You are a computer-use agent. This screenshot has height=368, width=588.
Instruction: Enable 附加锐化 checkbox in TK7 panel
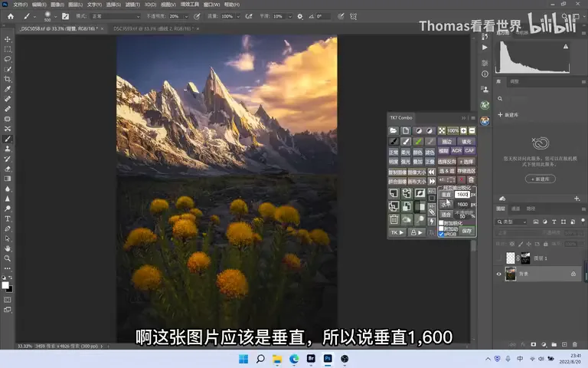pos(441,223)
